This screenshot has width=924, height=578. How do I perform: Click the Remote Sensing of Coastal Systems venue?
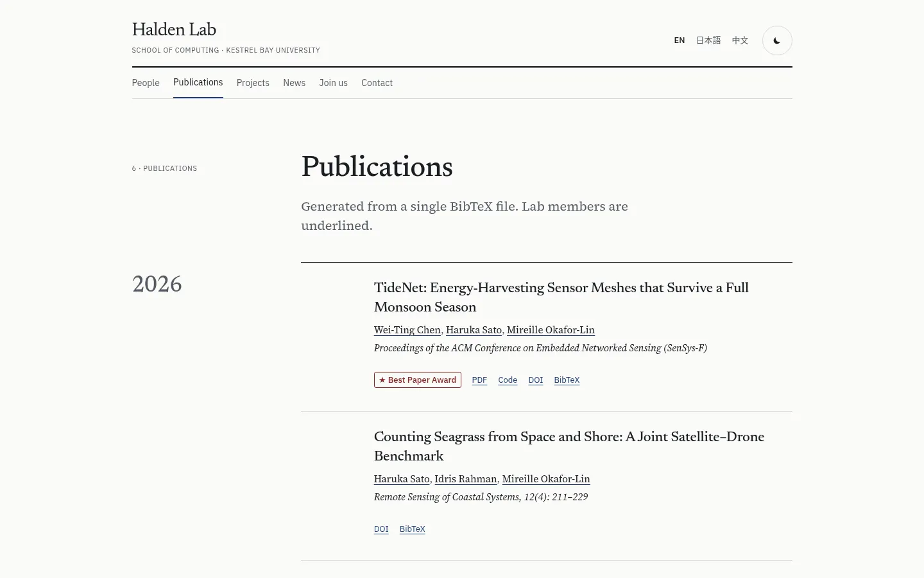481,497
